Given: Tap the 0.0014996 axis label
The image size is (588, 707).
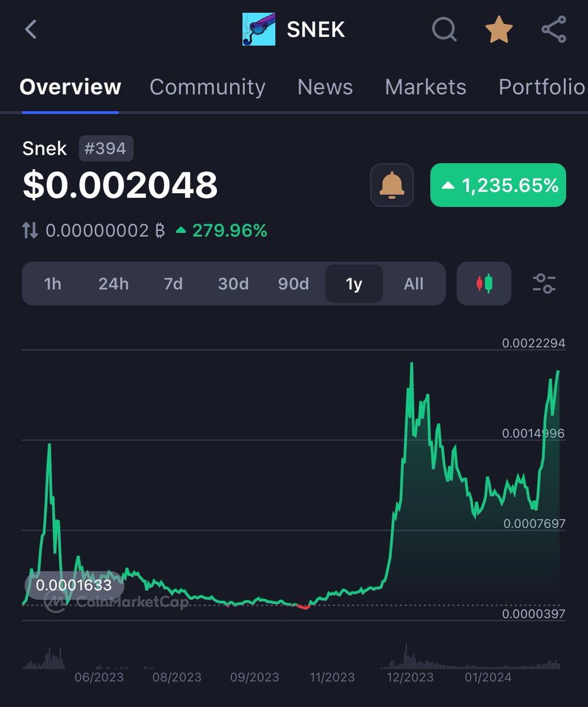Looking at the screenshot, I should (533, 433).
